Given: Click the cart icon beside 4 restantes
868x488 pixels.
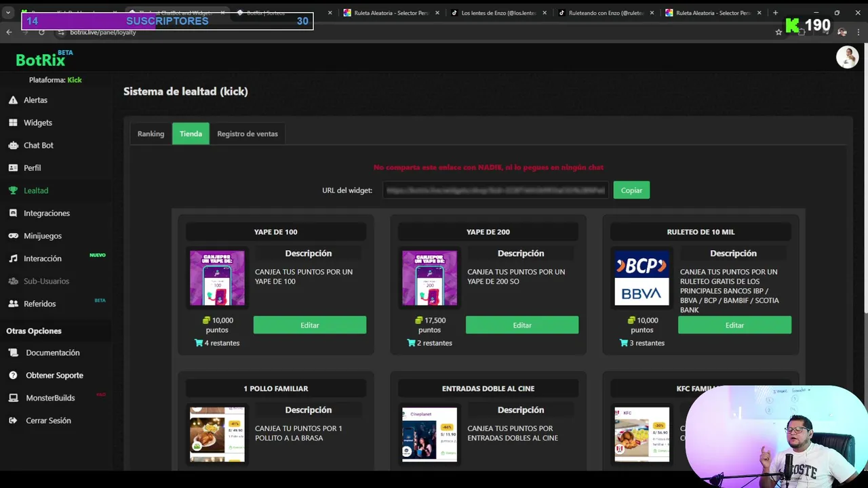Looking at the screenshot, I should click(199, 343).
